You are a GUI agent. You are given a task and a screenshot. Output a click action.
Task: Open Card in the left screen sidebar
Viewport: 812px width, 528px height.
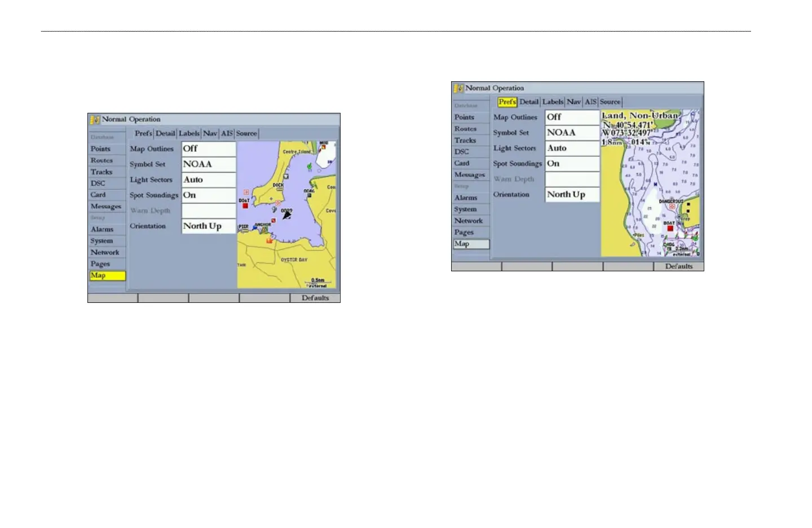point(107,195)
